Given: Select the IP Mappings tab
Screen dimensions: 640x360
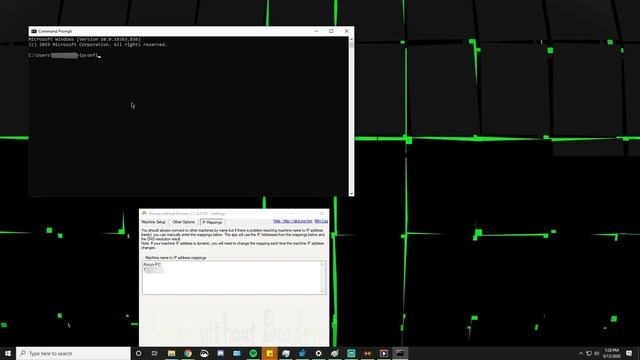Looking at the screenshot, I should pyautogui.click(x=212, y=222).
